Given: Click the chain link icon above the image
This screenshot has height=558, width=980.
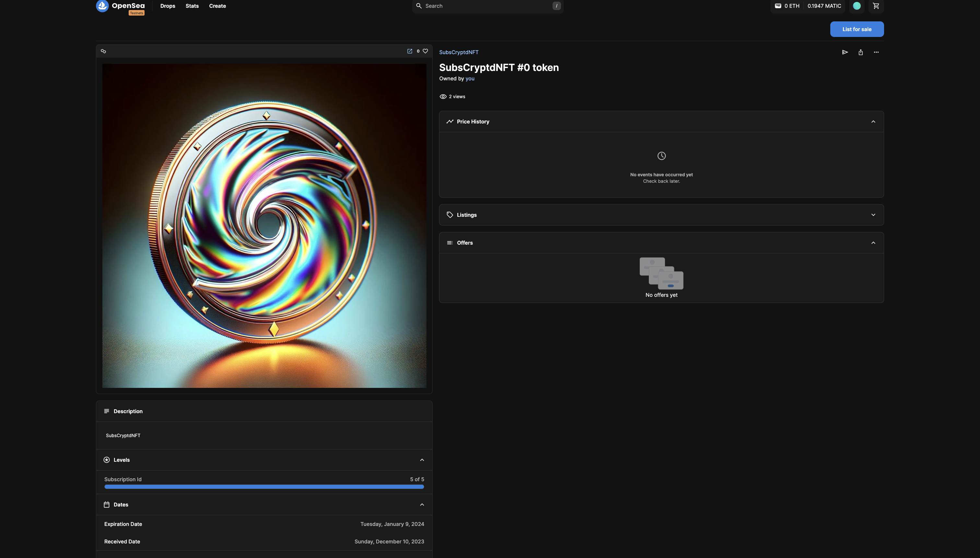Looking at the screenshot, I should (103, 51).
